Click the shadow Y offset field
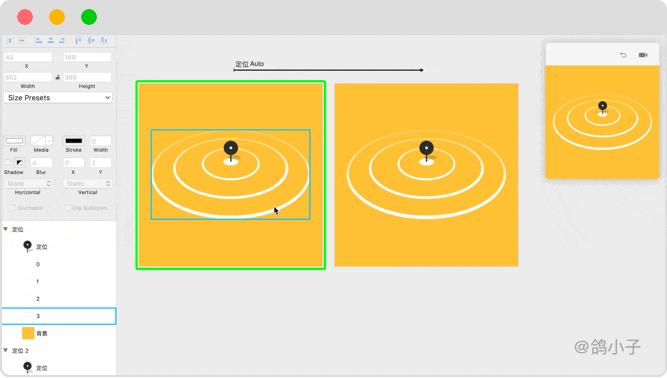 tap(100, 162)
